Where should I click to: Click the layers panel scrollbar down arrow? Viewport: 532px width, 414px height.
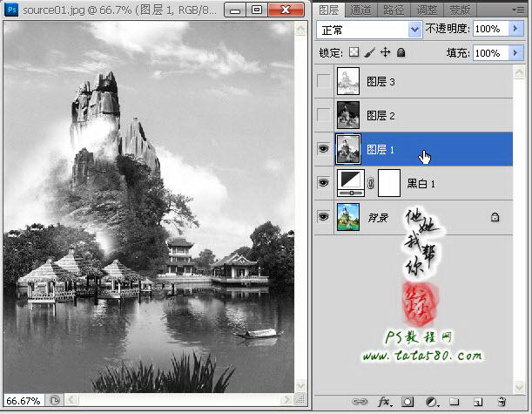coord(519,387)
